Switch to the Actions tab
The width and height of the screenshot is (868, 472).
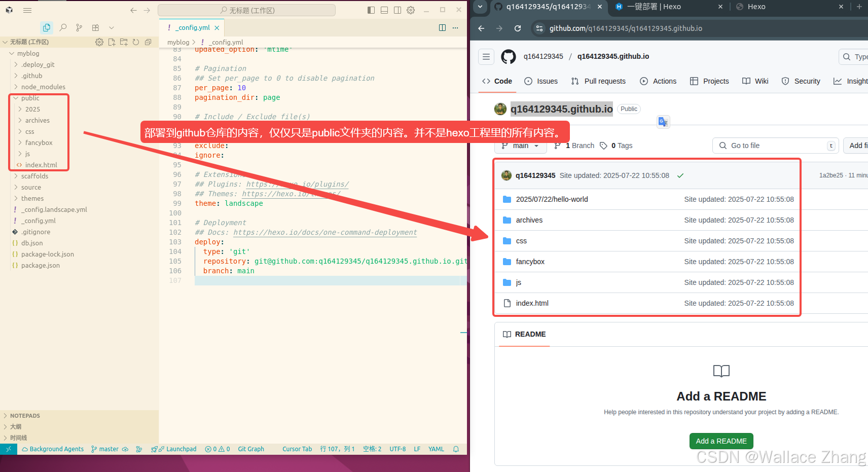pyautogui.click(x=658, y=81)
